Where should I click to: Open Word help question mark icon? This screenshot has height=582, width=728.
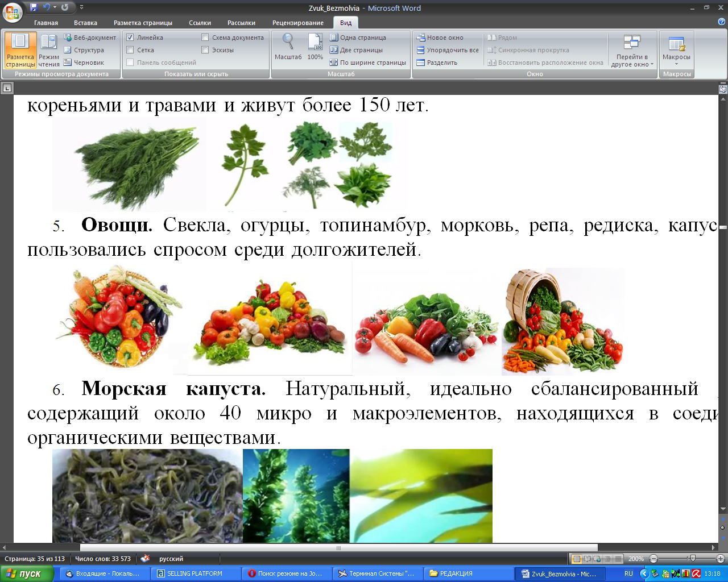(722, 22)
